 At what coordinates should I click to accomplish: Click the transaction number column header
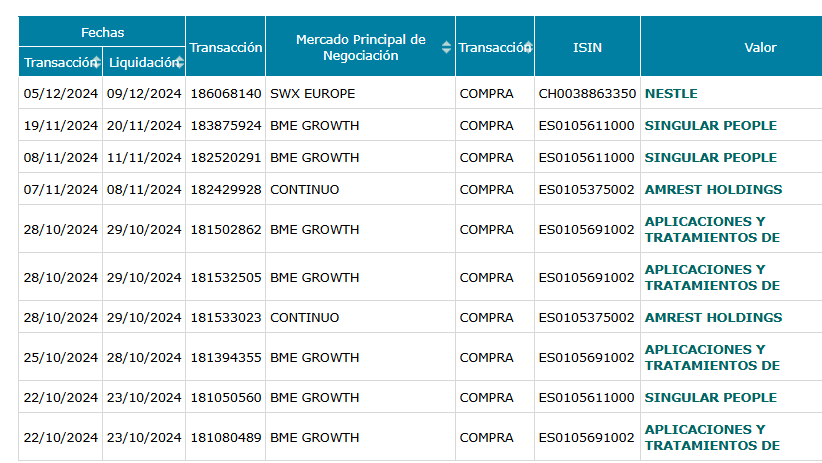225,47
